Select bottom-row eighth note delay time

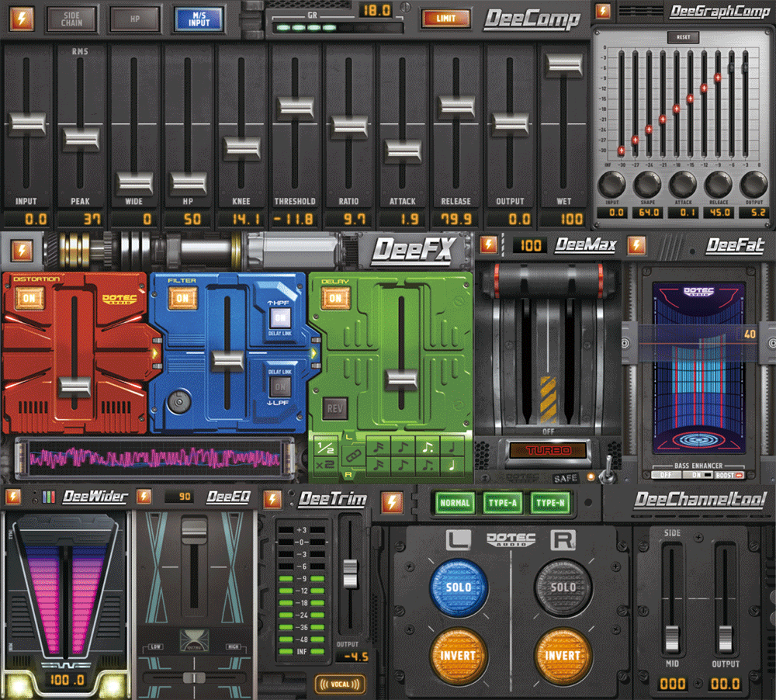click(403, 466)
